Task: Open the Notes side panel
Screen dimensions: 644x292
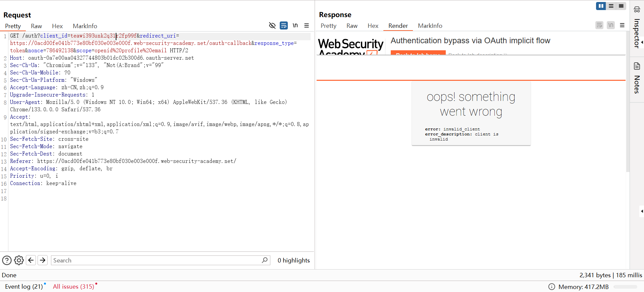Action: [637, 79]
